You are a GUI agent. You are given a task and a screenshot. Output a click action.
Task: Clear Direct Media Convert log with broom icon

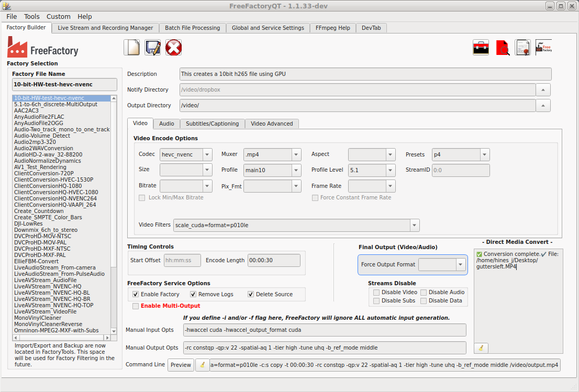point(481,348)
